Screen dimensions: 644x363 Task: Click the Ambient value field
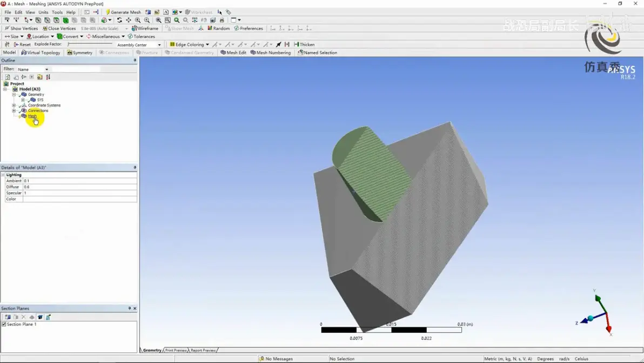pos(79,181)
